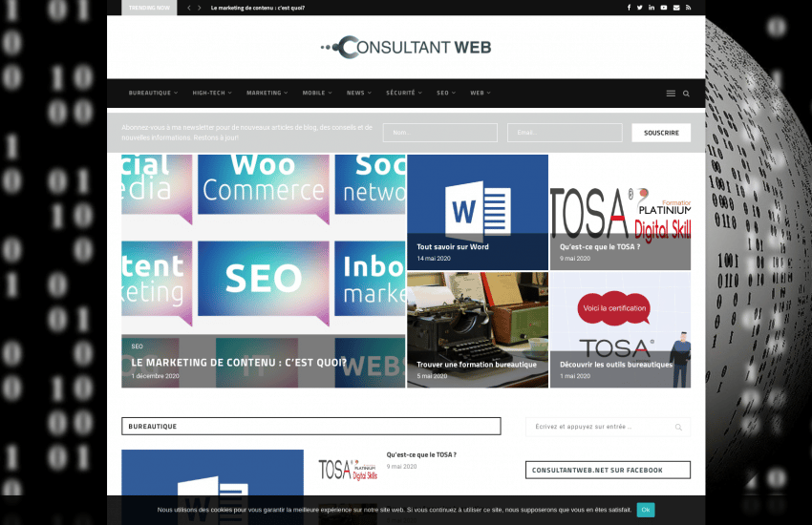Expand the Marketing menu

(267, 94)
